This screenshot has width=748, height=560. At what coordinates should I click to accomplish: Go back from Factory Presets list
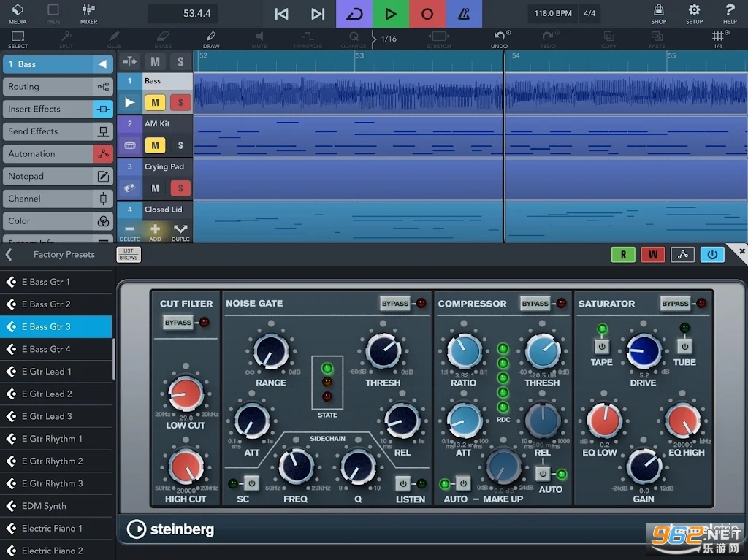click(x=9, y=254)
